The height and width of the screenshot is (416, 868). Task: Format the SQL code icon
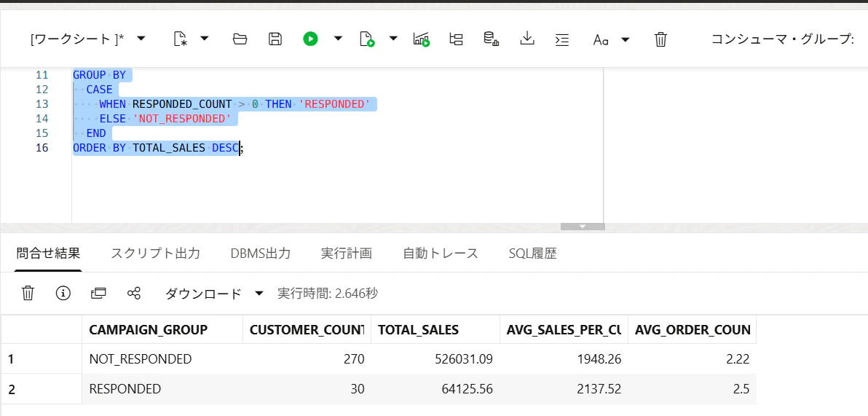pos(562,39)
